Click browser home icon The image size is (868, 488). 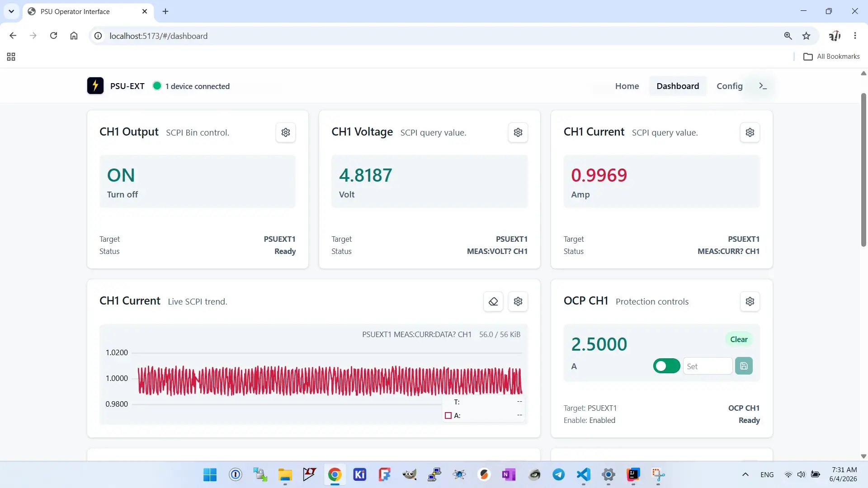[x=74, y=36]
